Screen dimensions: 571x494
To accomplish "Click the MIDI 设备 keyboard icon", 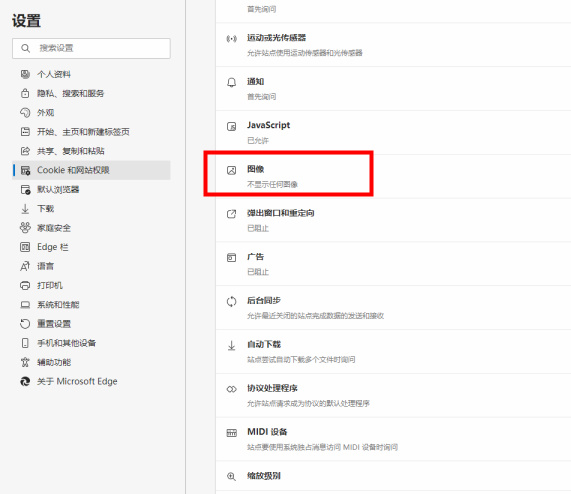I will pyautogui.click(x=232, y=433).
